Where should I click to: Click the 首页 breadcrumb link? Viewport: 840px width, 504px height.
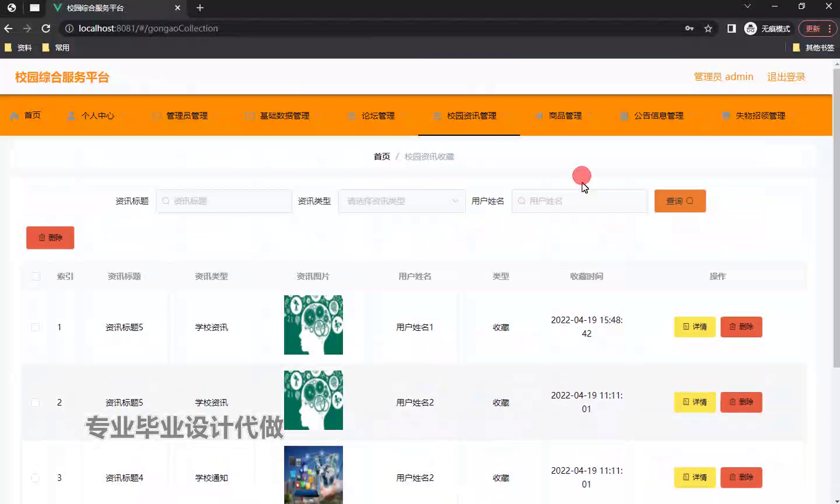coord(381,156)
